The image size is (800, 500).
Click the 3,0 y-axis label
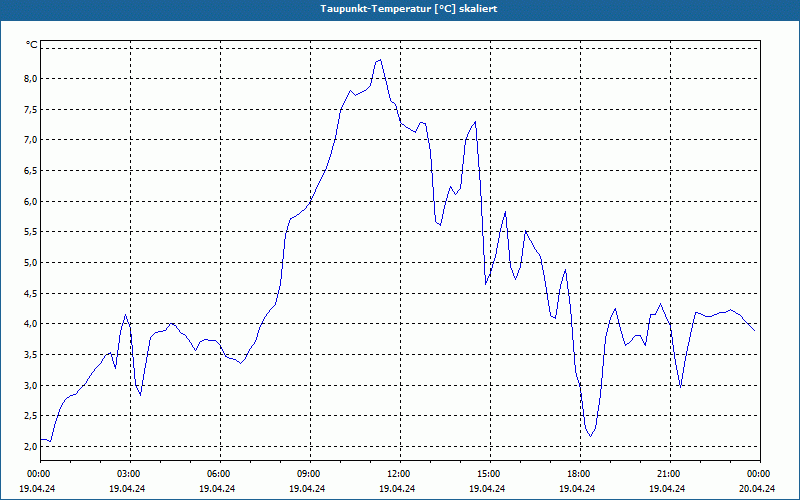[x=31, y=385]
